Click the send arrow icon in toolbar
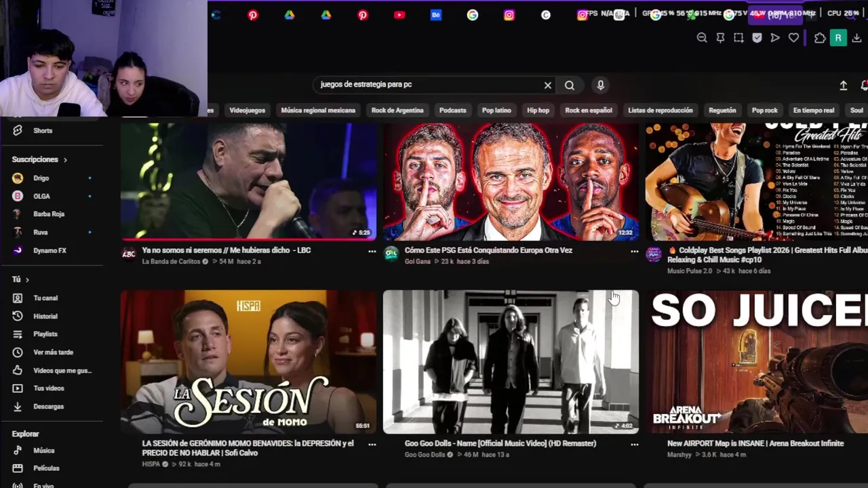868x488 pixels. pyautogui.click(x=775, y=38)
